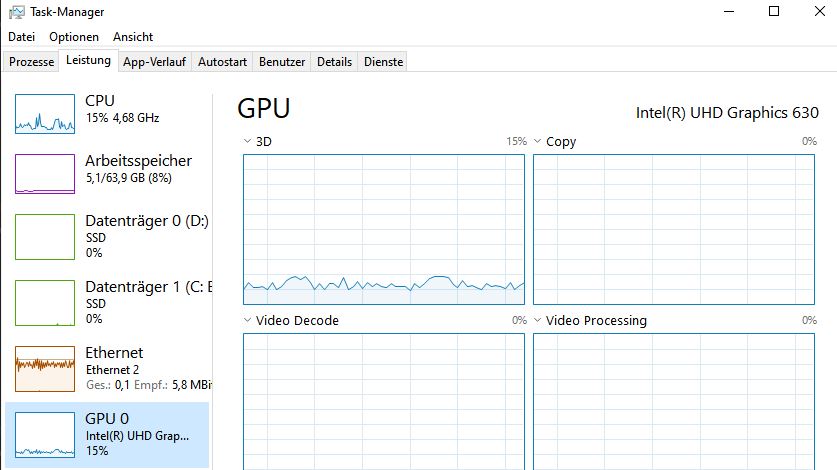The width and height of the screenshot is (837, 470).
Task: Click the 3D GPU utilization graph
Action: pyautogui.click(x=384, y=229)
